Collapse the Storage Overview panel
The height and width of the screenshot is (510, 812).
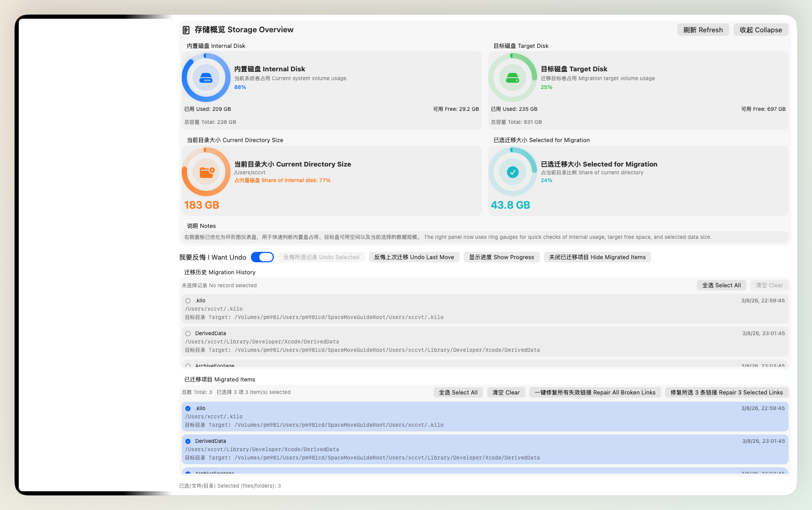[760, 30]
